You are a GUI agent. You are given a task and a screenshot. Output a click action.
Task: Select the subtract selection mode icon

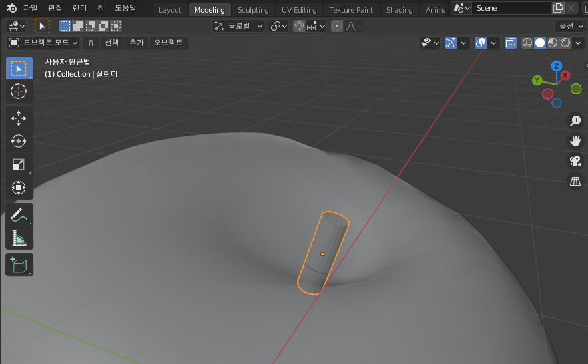[x=91, y=26]
